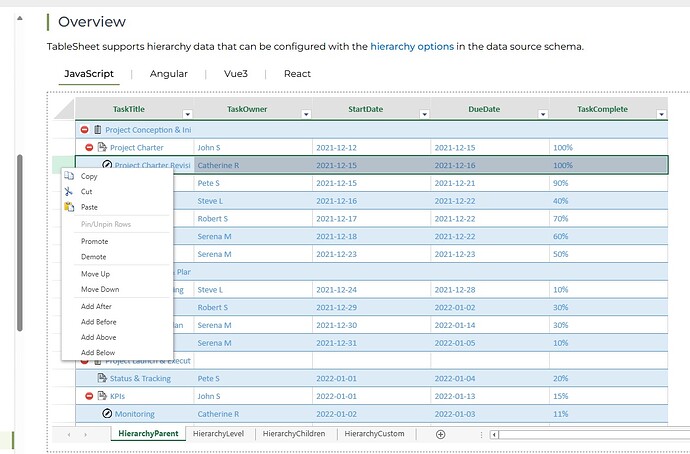Click the Paste clipboard icon
This screenshot has width=690, height=454.
click(x=69, y=207)
